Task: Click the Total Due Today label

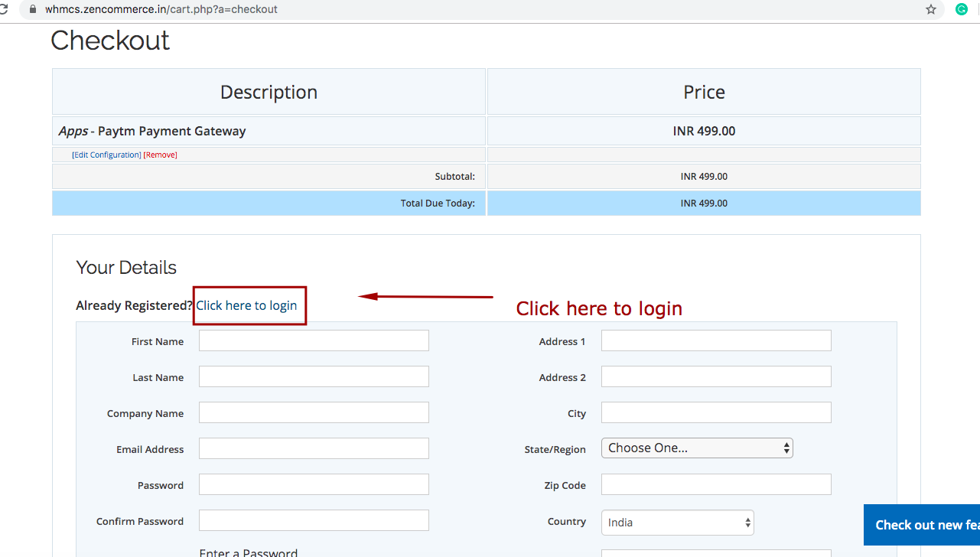Action: 438,204
